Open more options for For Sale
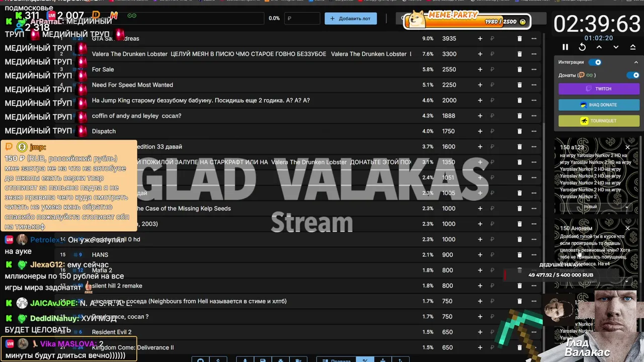The image size is (644, 362). (534, 69)
